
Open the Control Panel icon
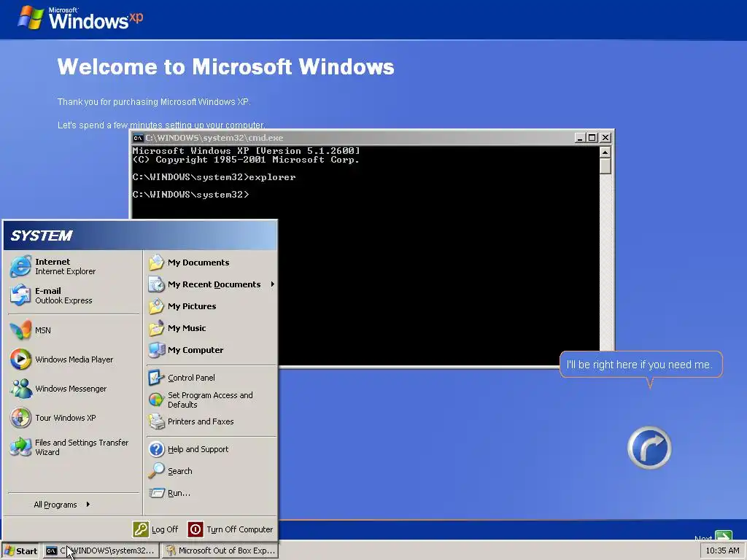[x=156, y=378]
